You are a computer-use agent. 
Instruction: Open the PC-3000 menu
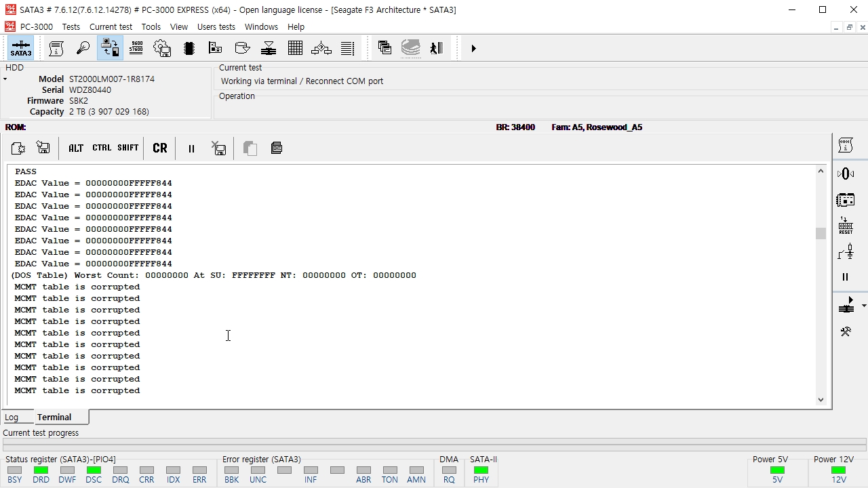coord(37,27)
